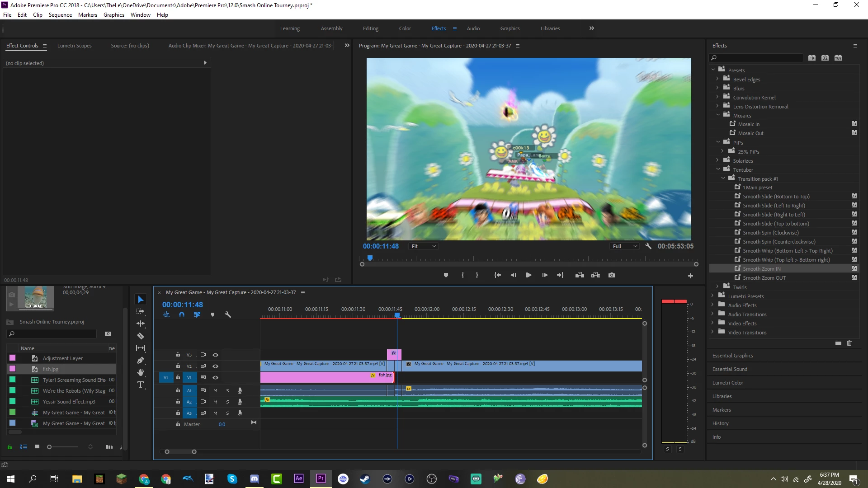The width and height of the screenshot is (868, 488).
Task: Open the Essential Graphics panel
Action: [732, 356]
